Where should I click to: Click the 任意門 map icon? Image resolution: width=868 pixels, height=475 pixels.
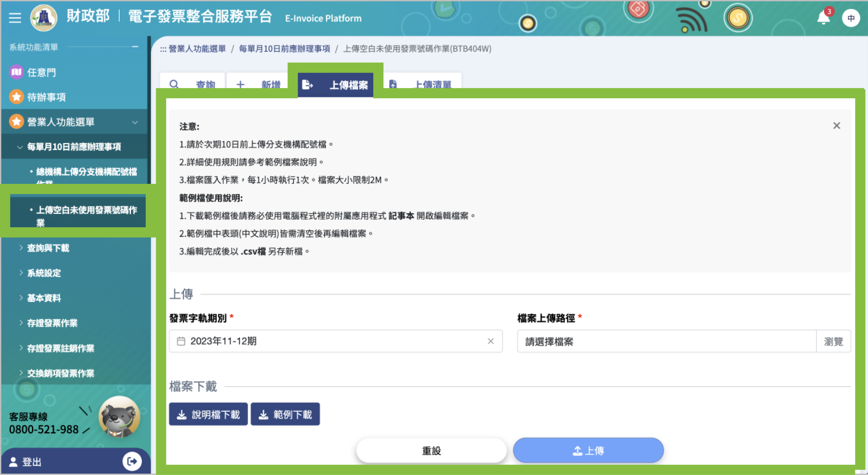tap(16, 72)
